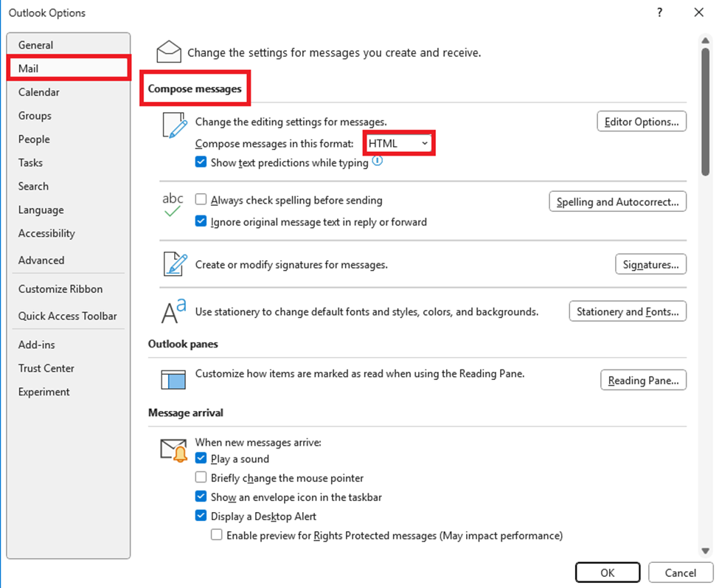This screenshot has height=588, width=719.
Task: Click the Aa stationery and fonts icon
Action: pos(172,311)
